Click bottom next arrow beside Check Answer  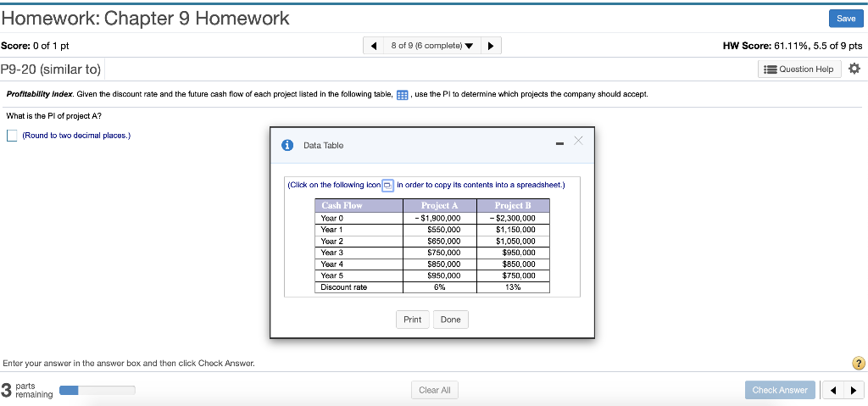click(x=853, y=390)
